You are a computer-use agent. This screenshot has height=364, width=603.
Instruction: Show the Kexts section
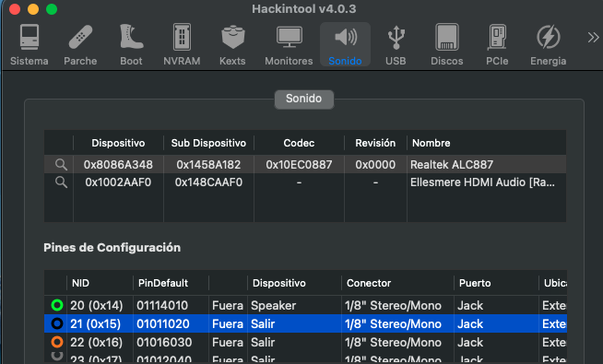pos(232,44)
